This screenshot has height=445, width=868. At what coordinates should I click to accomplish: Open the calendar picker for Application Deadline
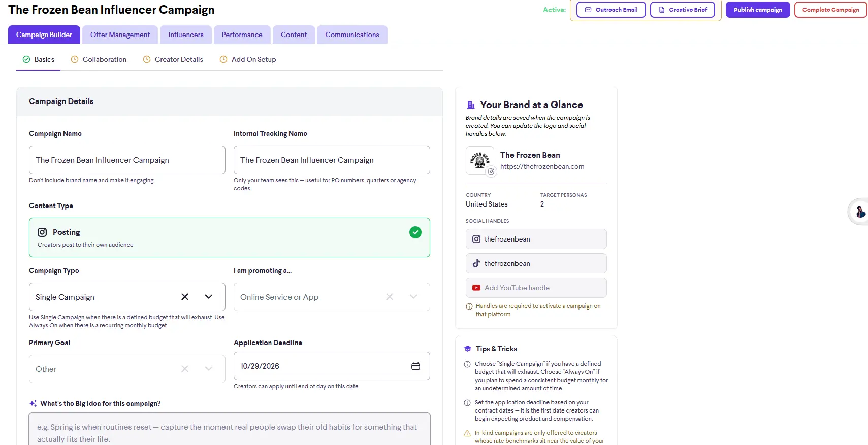(x=415, y=366)
